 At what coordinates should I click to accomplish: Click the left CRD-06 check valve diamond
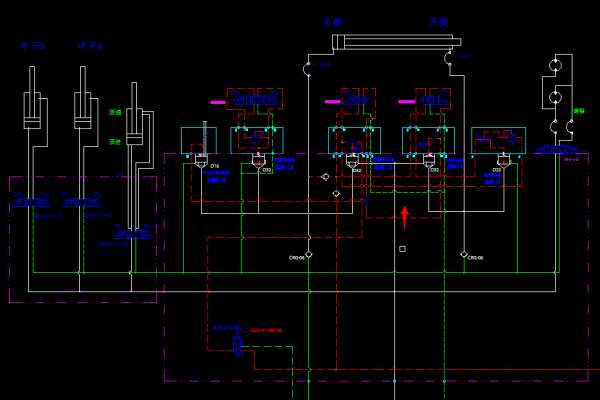[x=308, y=254]
